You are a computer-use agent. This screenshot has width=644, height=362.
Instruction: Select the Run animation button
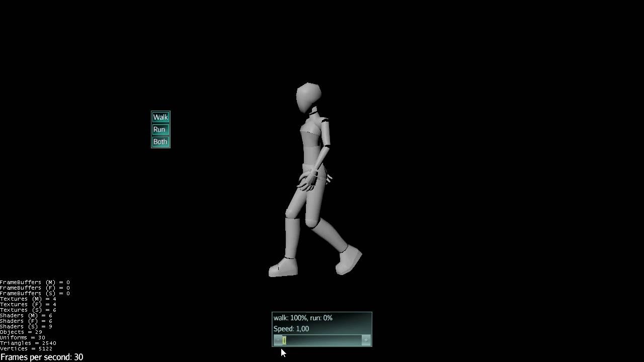tap(160, 129)
